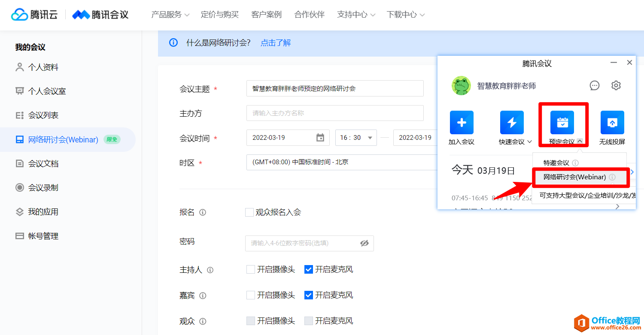Click the 会议列表 list icon
644x335 pixels.
pos(19,115)
